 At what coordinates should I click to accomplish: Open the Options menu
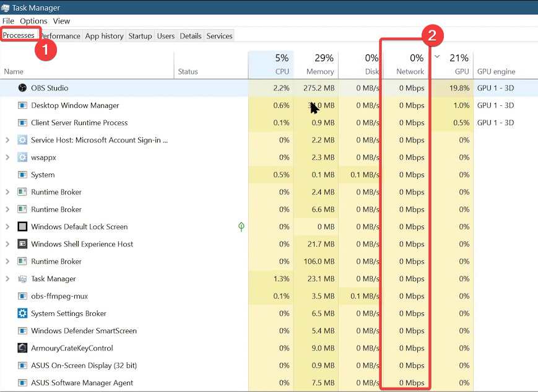pos(33,20)
